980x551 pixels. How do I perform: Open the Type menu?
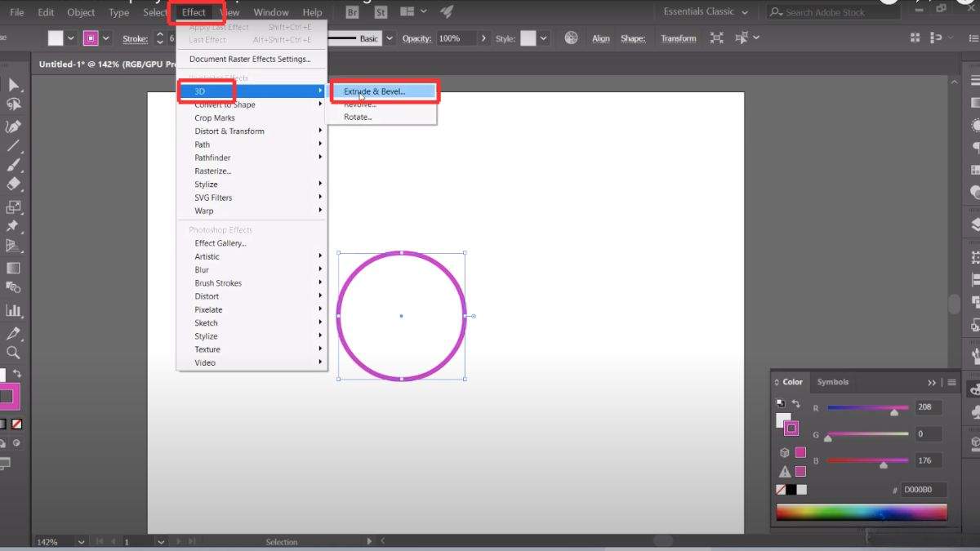tap(119, 12)
